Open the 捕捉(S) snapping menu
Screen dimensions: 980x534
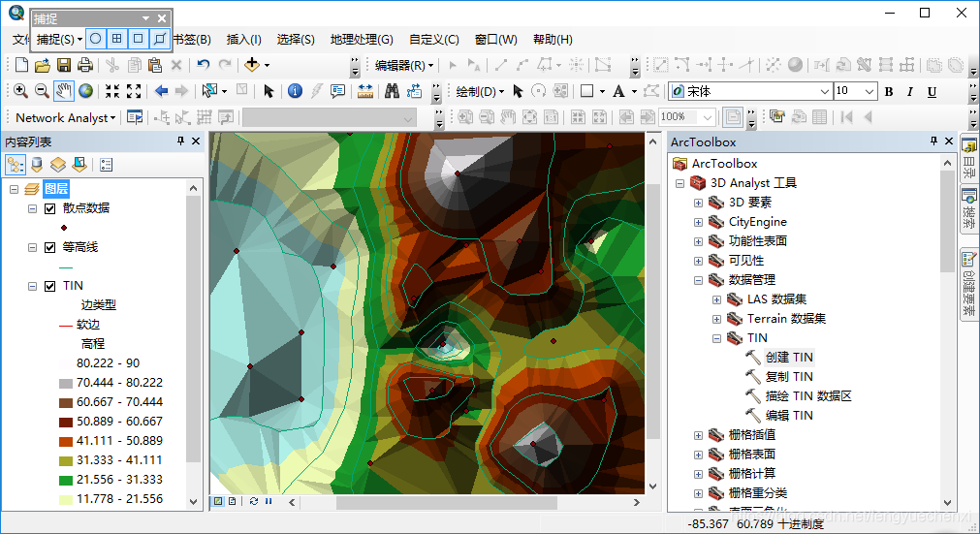click(x=59, y=40)
